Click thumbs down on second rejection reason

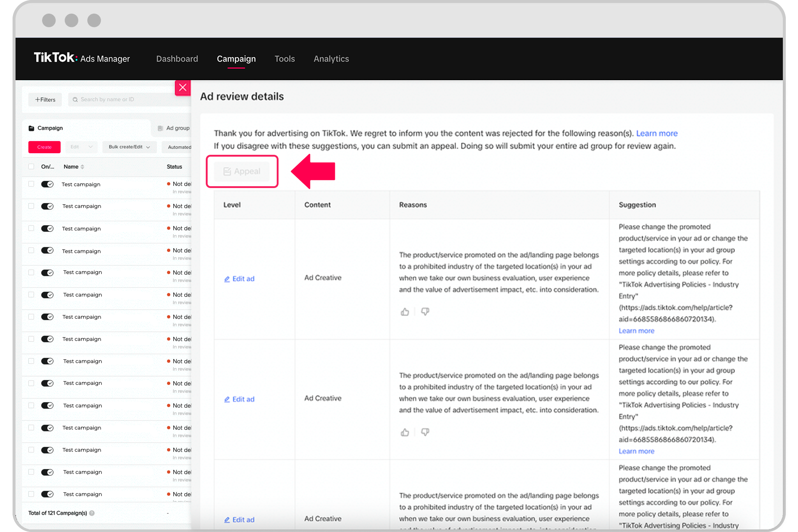click(x=425, y=432)
